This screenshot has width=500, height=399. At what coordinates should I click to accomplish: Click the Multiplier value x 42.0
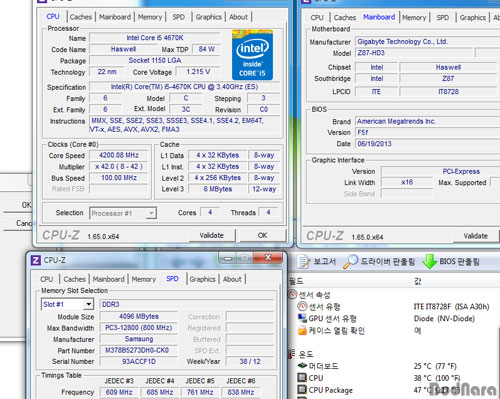[119, 167]
